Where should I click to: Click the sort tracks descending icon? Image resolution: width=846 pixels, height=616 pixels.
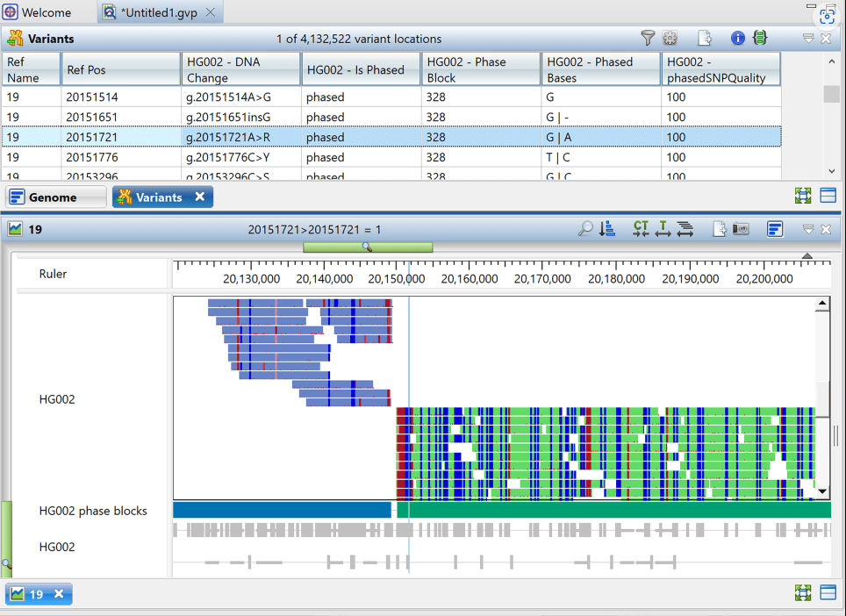(x=607, y=229)
